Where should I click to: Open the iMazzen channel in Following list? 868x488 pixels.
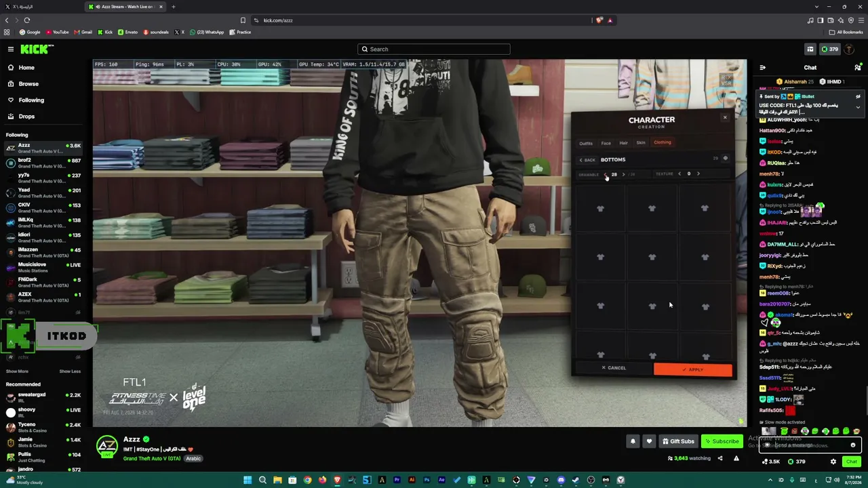(43, 252)
